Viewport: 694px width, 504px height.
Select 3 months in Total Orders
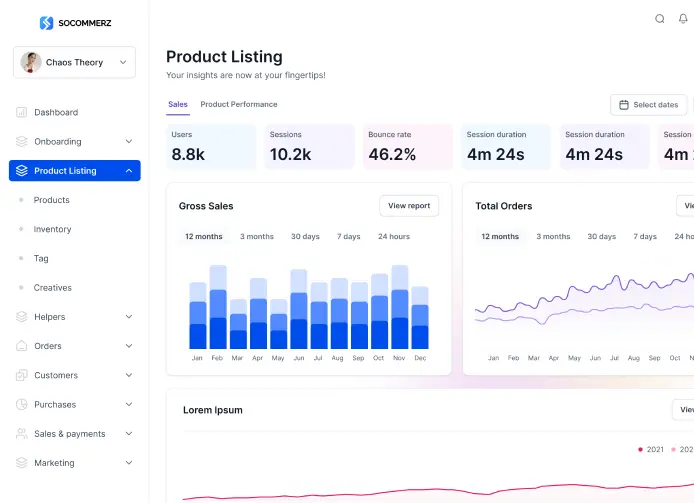553,237
